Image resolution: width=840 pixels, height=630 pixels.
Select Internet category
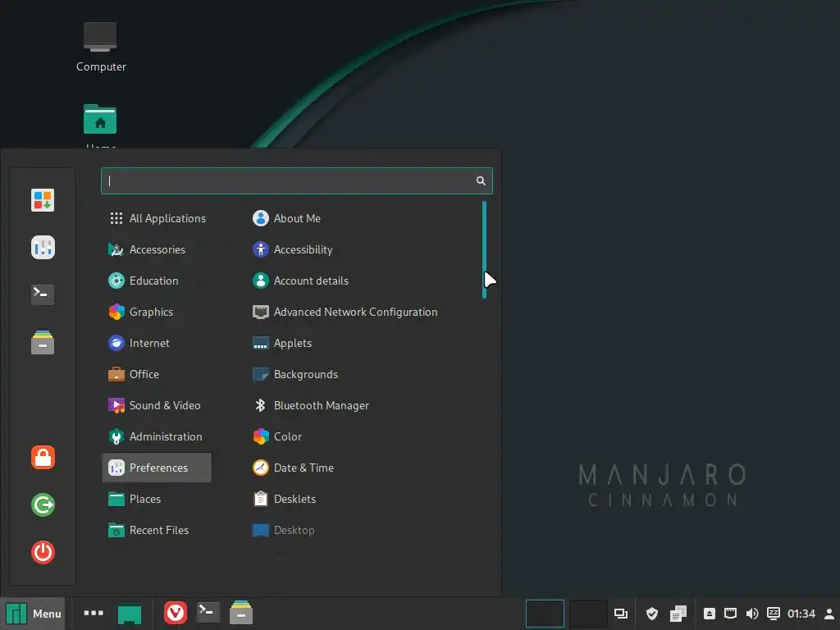pos(157,343)
